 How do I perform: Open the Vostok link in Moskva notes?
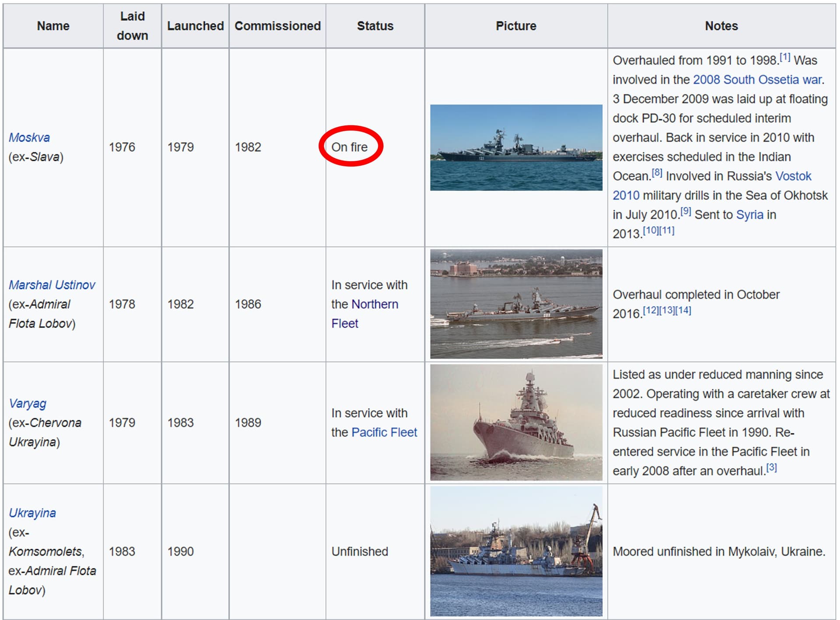click(793, 176)
